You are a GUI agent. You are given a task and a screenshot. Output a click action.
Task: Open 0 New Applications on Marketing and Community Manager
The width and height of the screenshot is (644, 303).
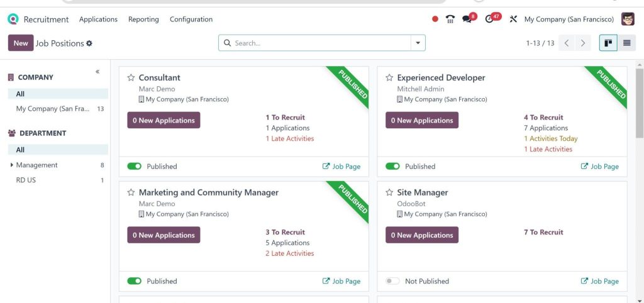164,235
